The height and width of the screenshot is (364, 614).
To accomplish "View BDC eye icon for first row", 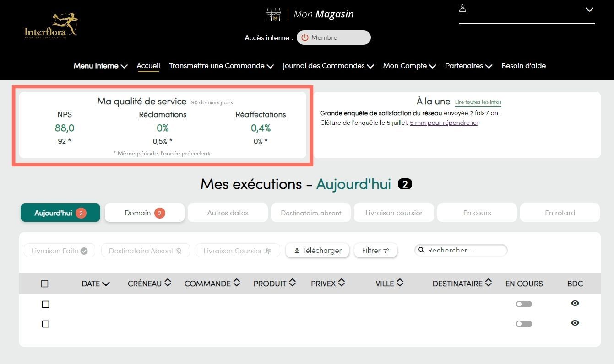I will click(575, 303).
